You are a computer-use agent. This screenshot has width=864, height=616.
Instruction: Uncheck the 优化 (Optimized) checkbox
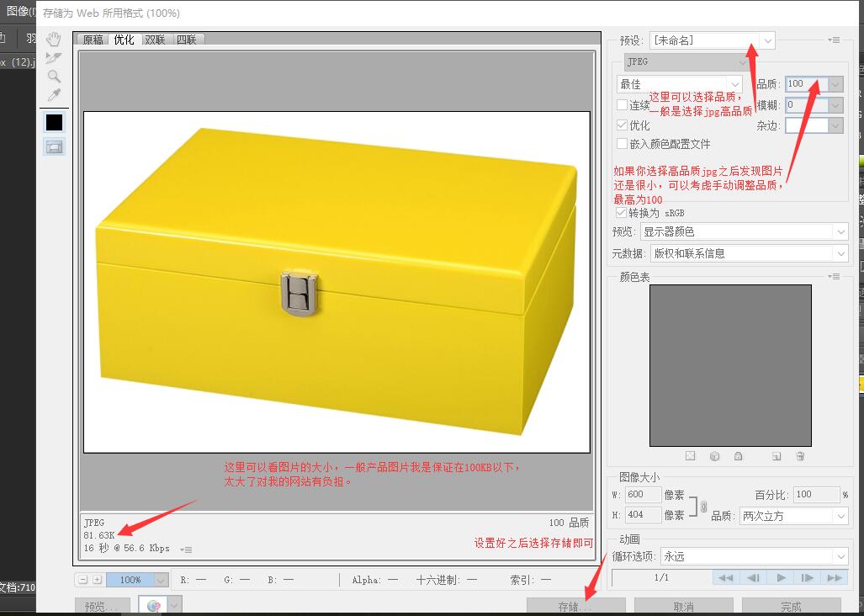pyautogui.click(x=623, y=125)
